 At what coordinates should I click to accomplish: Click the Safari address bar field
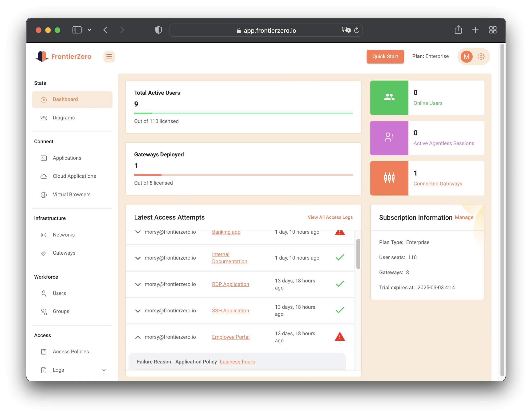266,30
